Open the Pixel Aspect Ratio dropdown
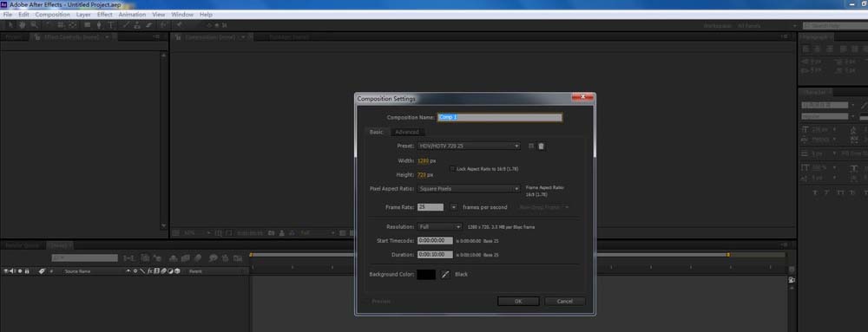868x332 pixels. [469, 188]
